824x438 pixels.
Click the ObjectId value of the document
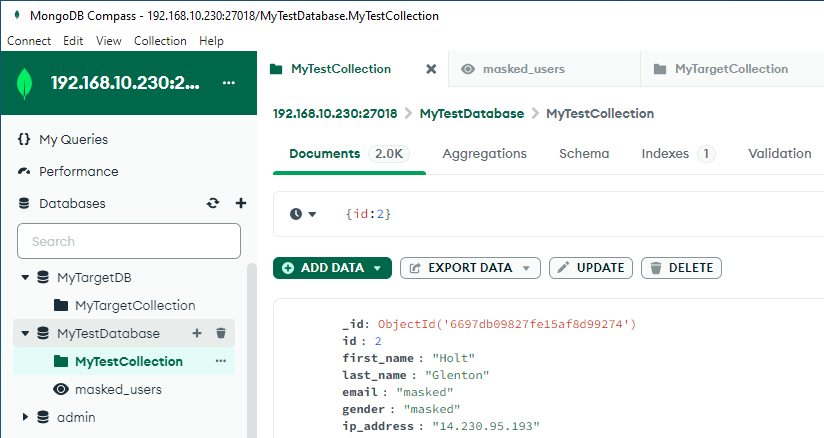[x=507, y=324]
